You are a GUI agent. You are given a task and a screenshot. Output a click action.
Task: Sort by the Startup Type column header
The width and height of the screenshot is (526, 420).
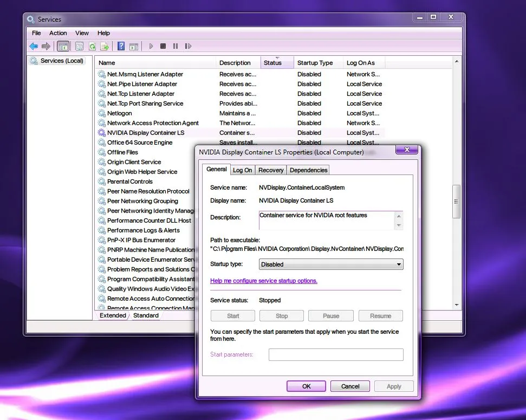point(319,63)
